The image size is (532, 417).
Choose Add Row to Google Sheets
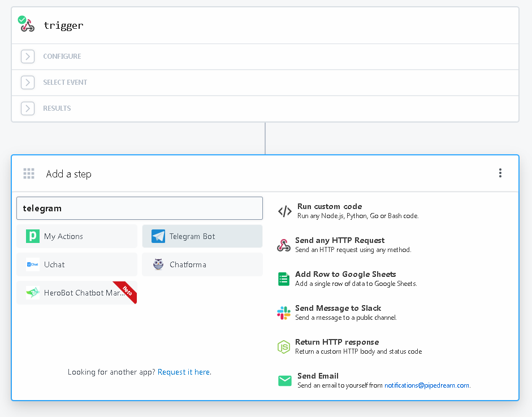[x=345, y=274]
